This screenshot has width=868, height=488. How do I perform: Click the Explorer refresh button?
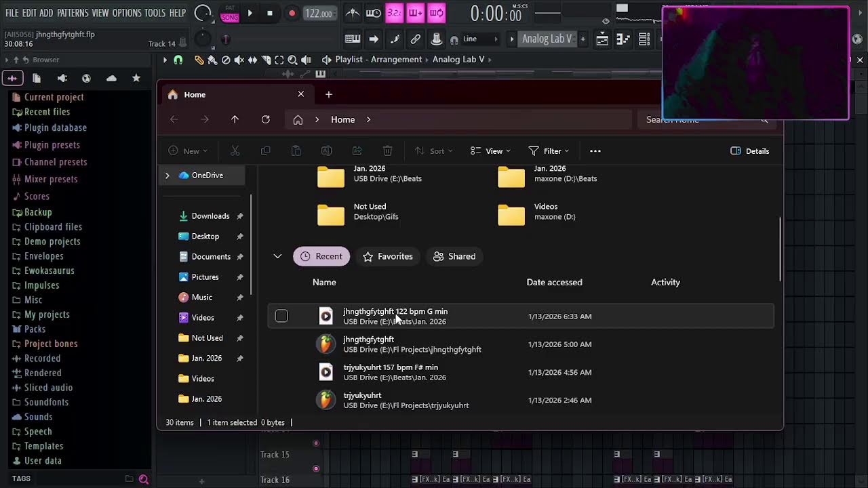click(x=266, y=119)
